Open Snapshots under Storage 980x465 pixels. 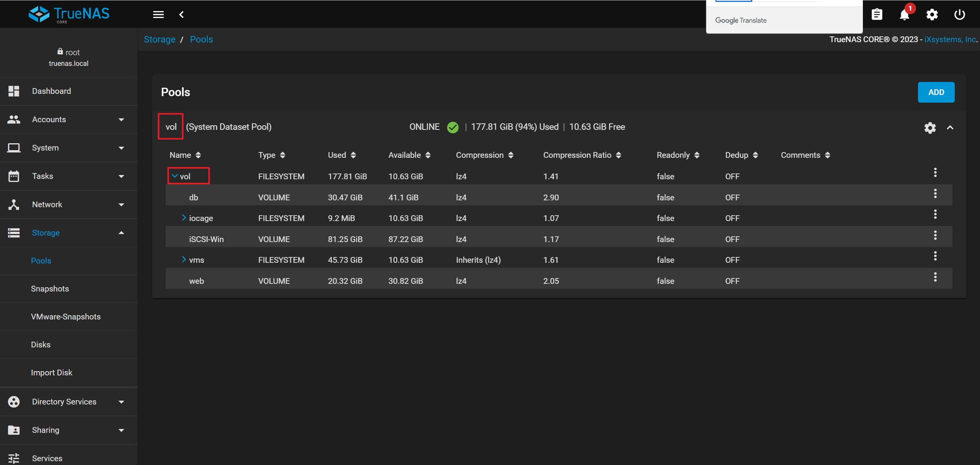pyautogui.click(x=50, y=289)
